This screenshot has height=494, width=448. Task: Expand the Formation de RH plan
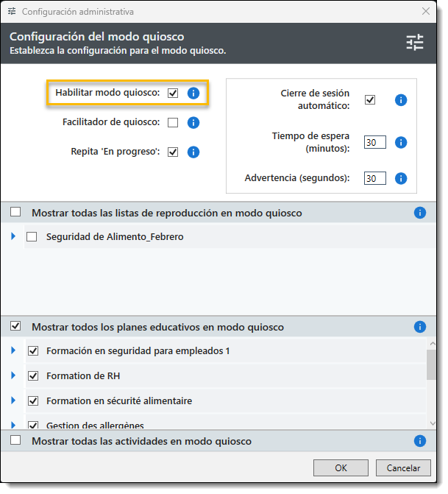13,375
